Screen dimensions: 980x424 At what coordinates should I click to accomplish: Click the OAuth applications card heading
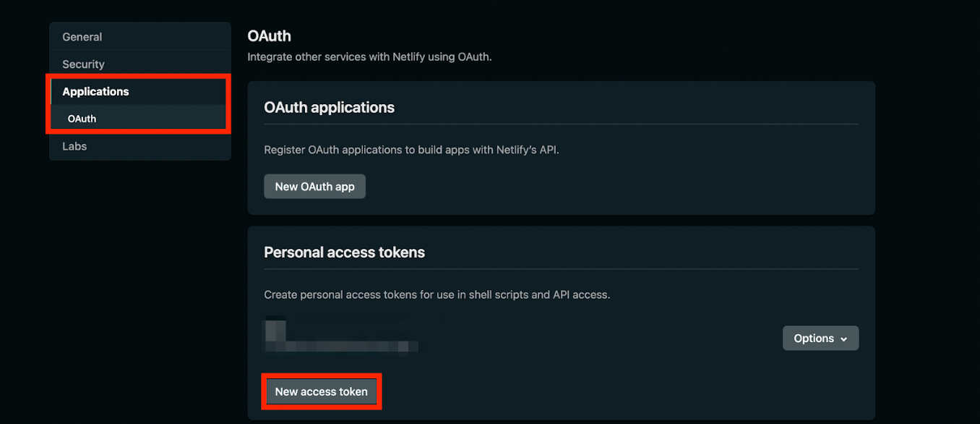[x=329, y=108]
